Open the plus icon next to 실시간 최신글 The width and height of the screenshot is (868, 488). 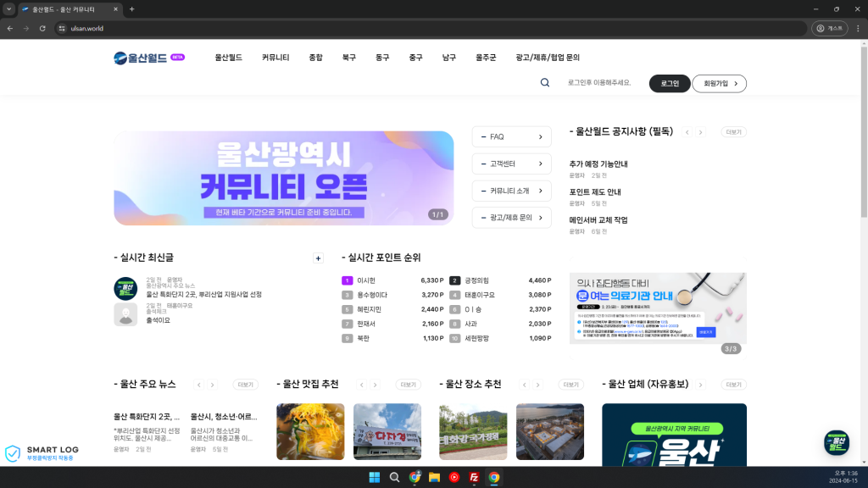(x=319, y=258)
